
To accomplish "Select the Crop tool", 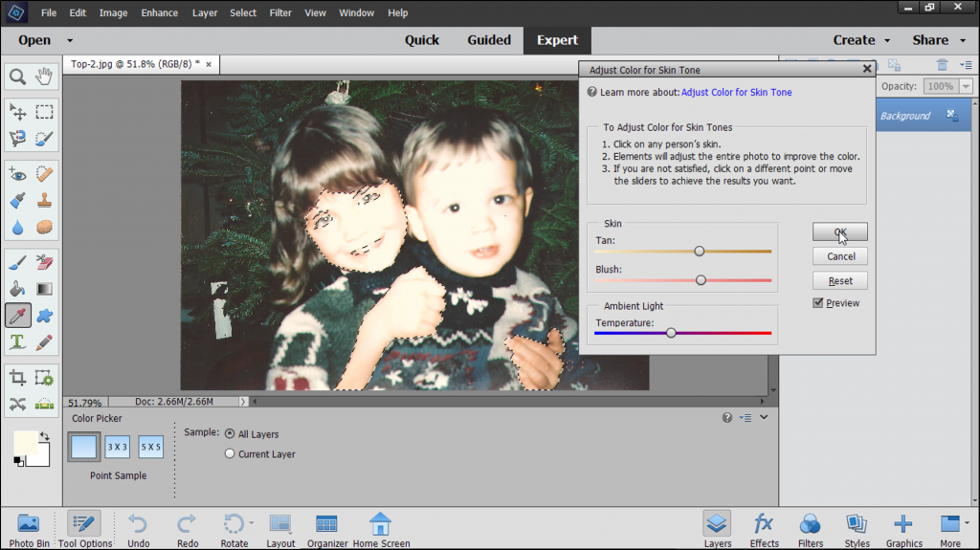I will (x=17, y=377).
